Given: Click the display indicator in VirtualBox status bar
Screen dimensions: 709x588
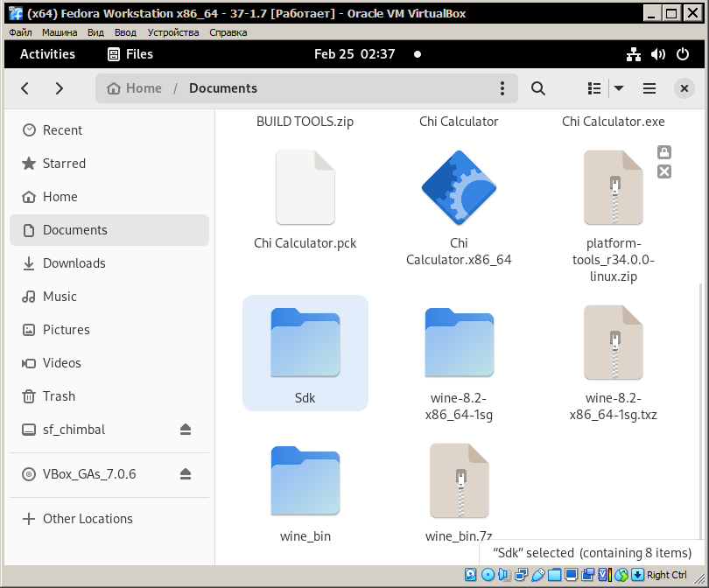Looking at the screenshot, I should point(571,575).
